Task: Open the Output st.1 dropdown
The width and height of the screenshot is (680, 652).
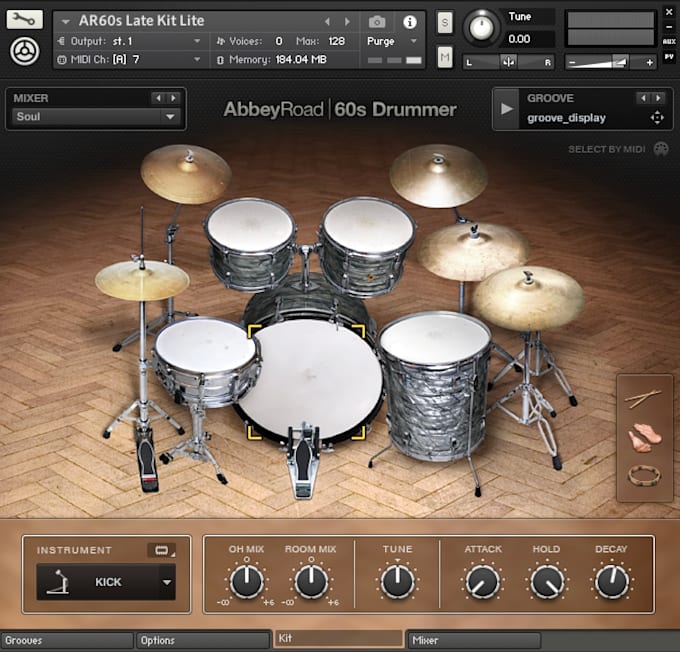Action: point(130,41)
